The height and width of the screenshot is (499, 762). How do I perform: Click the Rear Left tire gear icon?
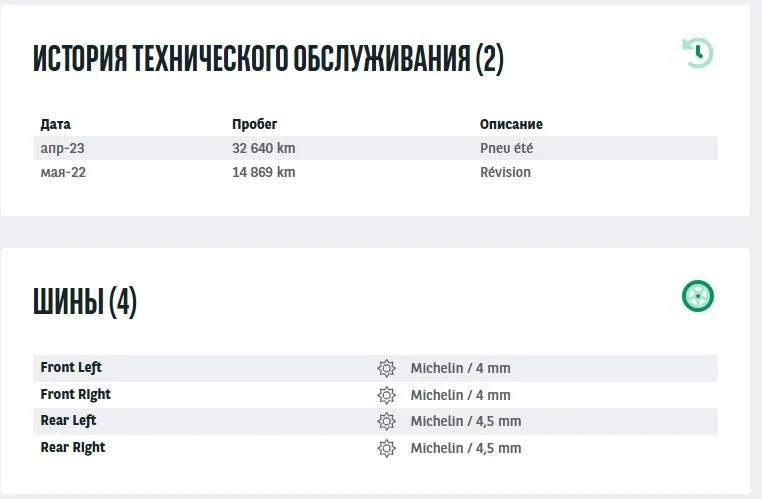pyautogui.click(x=386, y=421)
